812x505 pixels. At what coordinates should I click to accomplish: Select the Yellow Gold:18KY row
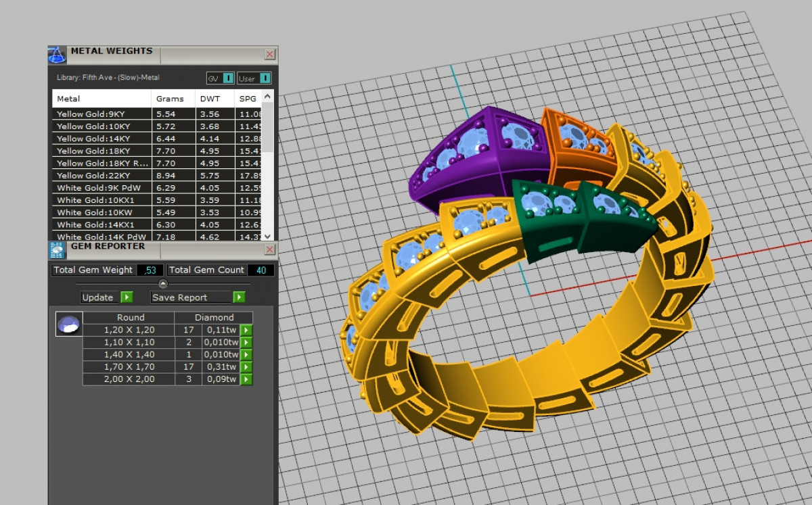93,151
